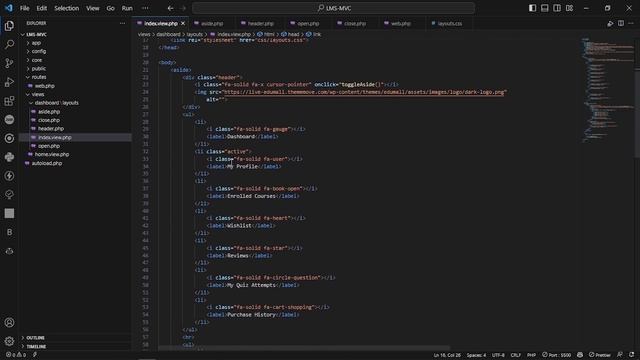Go back with the navigation arrow
640x360 pixels.
coord(170,8)
